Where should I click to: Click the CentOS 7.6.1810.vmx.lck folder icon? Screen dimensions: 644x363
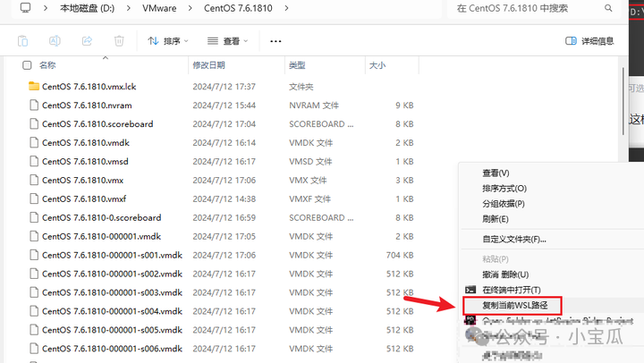[x=34, y=87]
